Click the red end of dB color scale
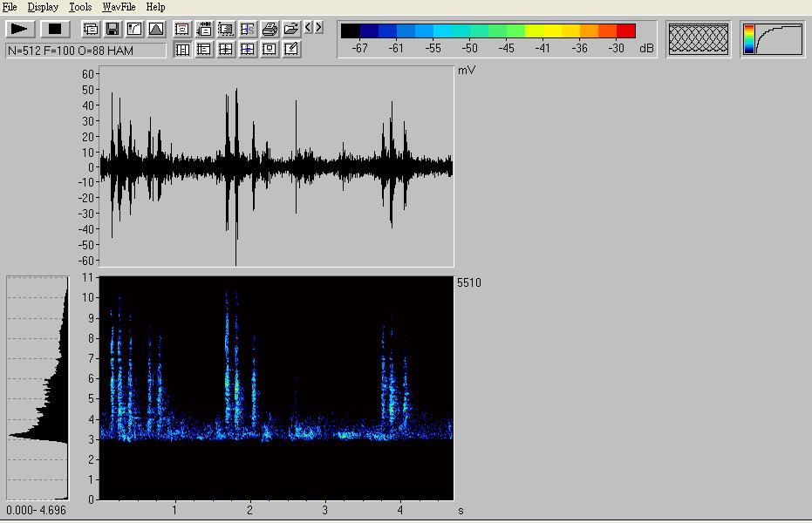This screenshot has height=523, width=812. click(x=625, y=31)
